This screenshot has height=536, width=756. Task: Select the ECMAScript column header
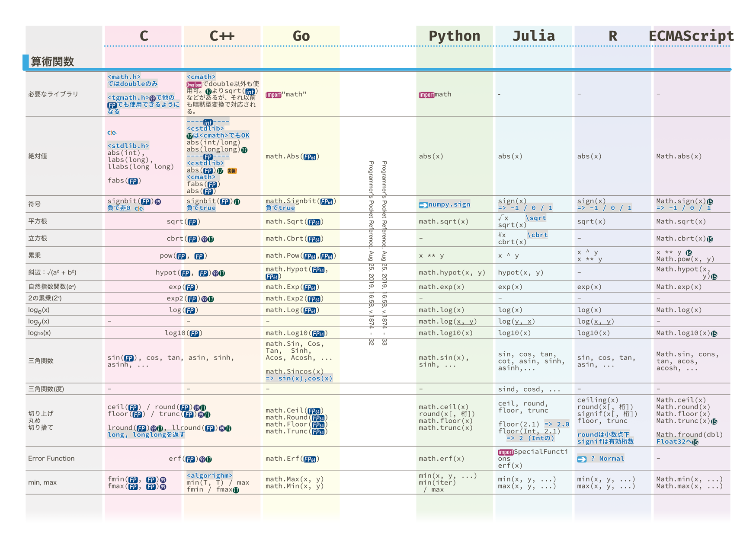[x=691, y=36]
